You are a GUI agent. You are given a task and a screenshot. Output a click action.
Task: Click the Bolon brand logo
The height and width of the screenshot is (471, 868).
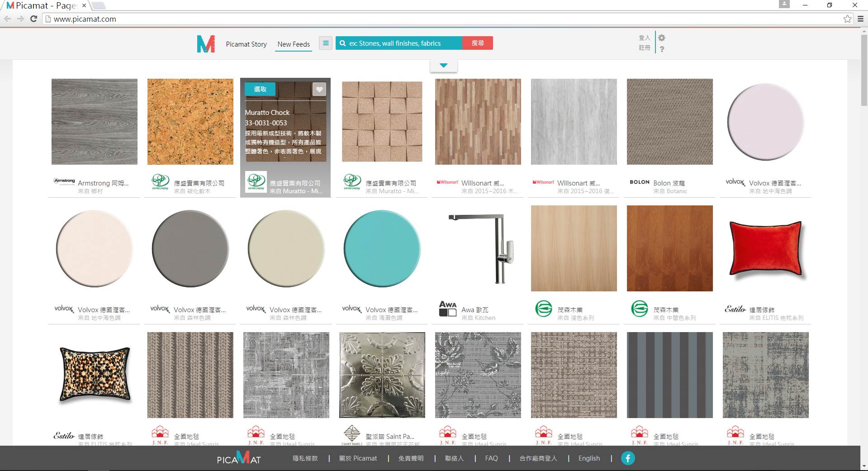pyautogui.click(x=640, y=182)
